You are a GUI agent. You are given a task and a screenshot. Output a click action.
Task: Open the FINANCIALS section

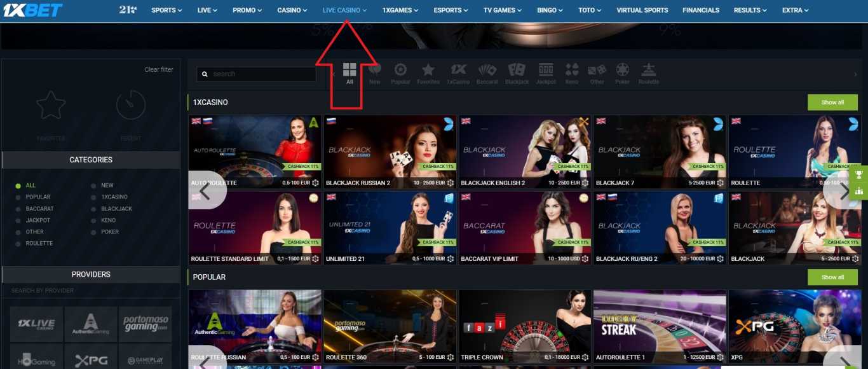[701, 10]
